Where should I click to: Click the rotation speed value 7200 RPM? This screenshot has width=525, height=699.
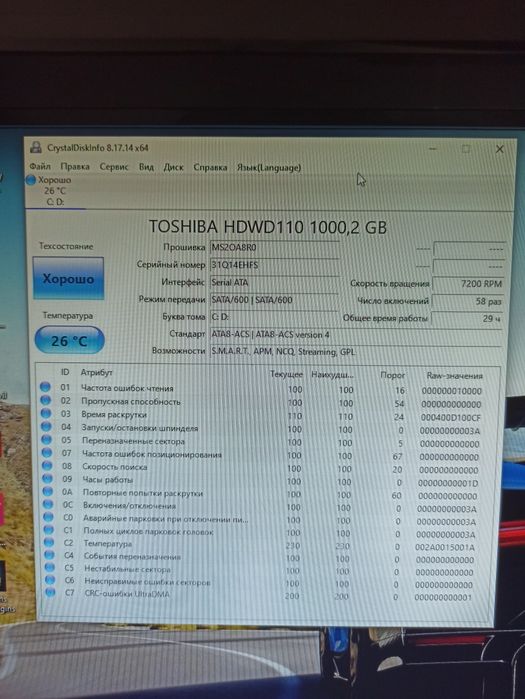pyautogui.click(x=468, y=284)
